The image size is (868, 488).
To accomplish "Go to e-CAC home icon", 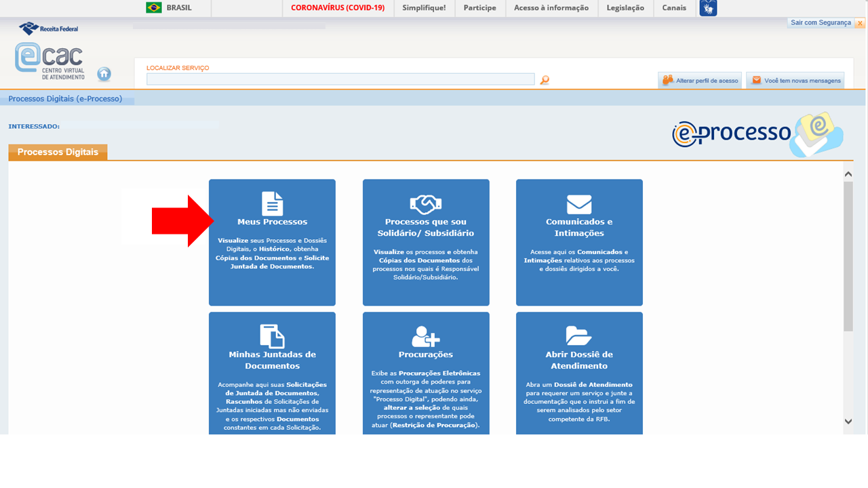I will [x=104, y=74].
